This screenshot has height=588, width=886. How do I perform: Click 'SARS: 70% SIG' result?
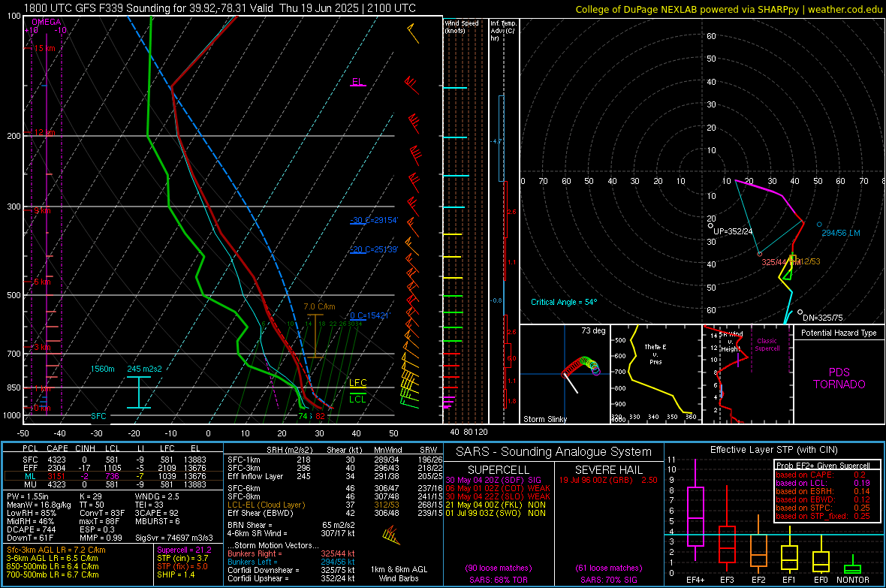coord(609,580)
